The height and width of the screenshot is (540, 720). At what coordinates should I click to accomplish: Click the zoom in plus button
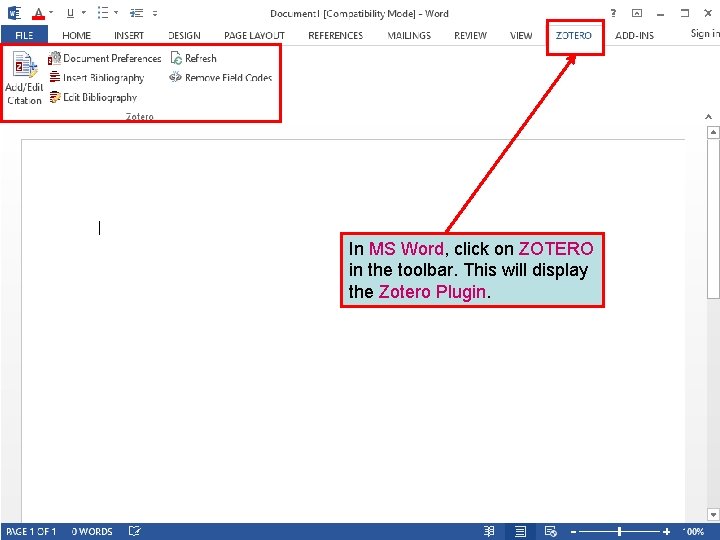pyautogui.click(x=667, y=532)
